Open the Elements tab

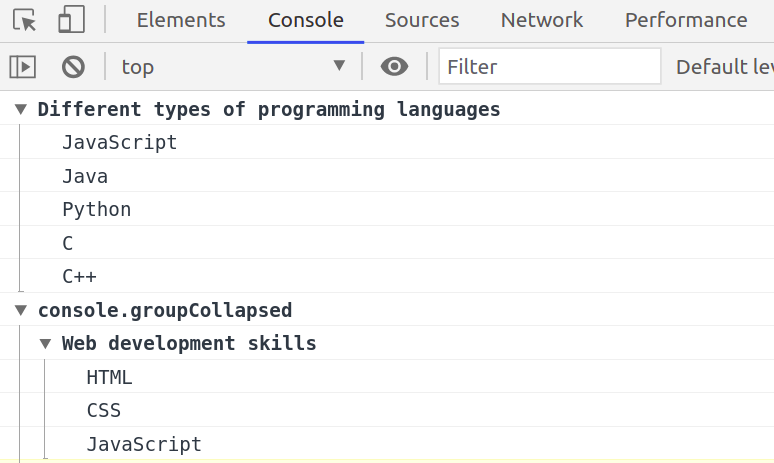(x=181, y=20)
